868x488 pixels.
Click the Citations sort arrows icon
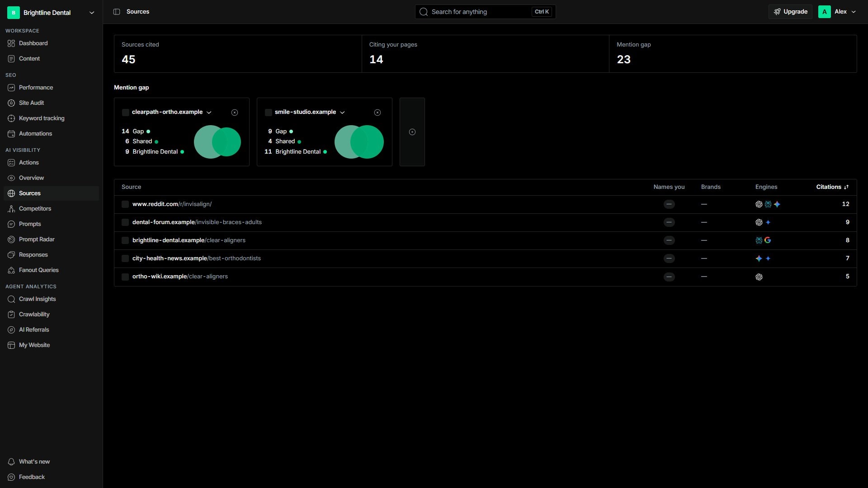coord(846,187)
